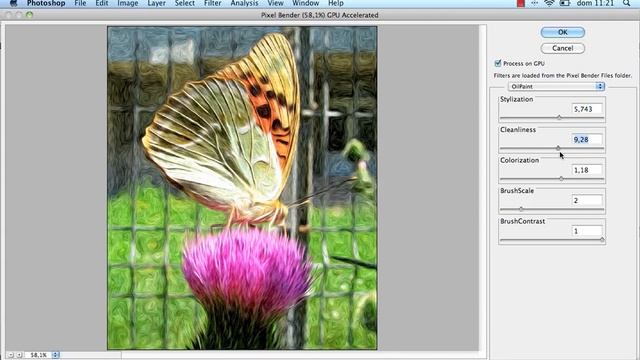Click the red menu bar status icon
640x360 pixels.
(x=520, y=3)
